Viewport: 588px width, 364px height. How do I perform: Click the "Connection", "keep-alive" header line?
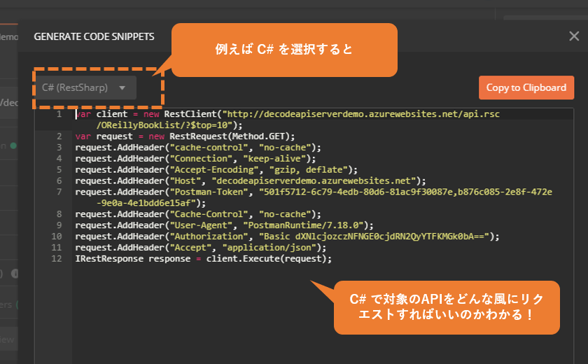[x=195, y=159]
